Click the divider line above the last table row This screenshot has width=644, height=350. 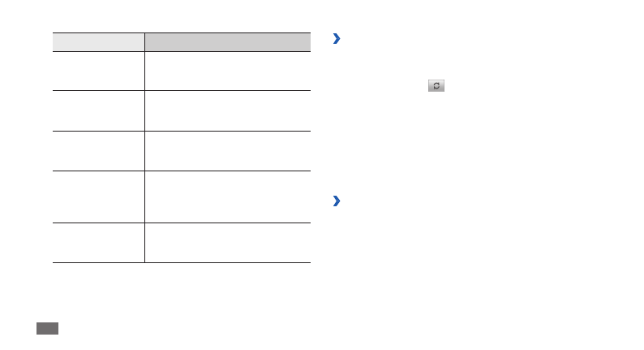pyautogui.click(x=181, y=223)
